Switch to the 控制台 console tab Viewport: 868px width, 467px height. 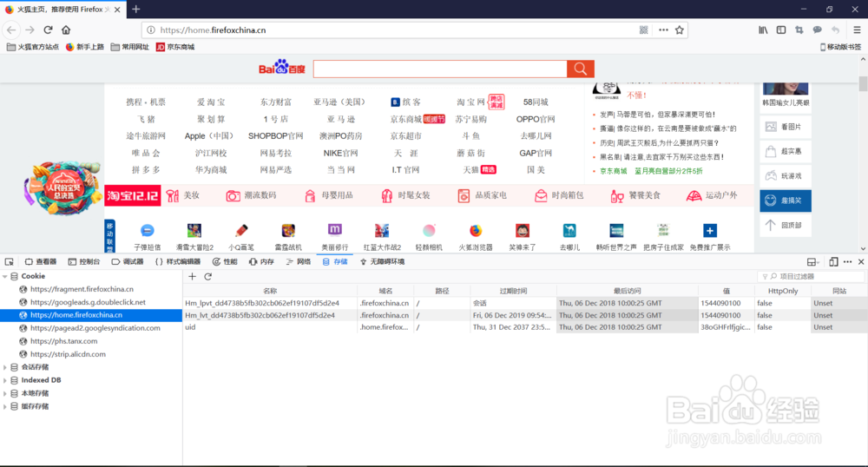pos(84,262)
